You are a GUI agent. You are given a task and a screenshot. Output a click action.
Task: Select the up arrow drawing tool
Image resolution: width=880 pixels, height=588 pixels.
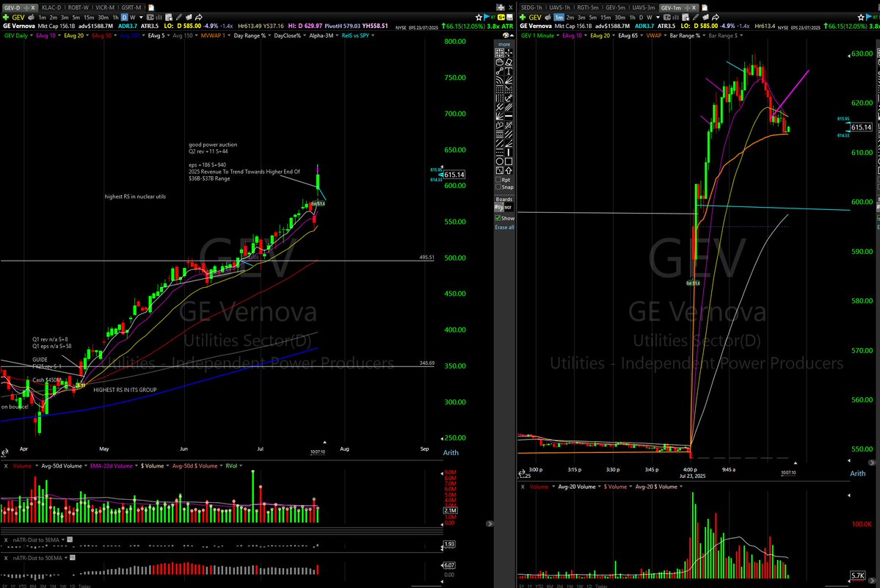509,170
